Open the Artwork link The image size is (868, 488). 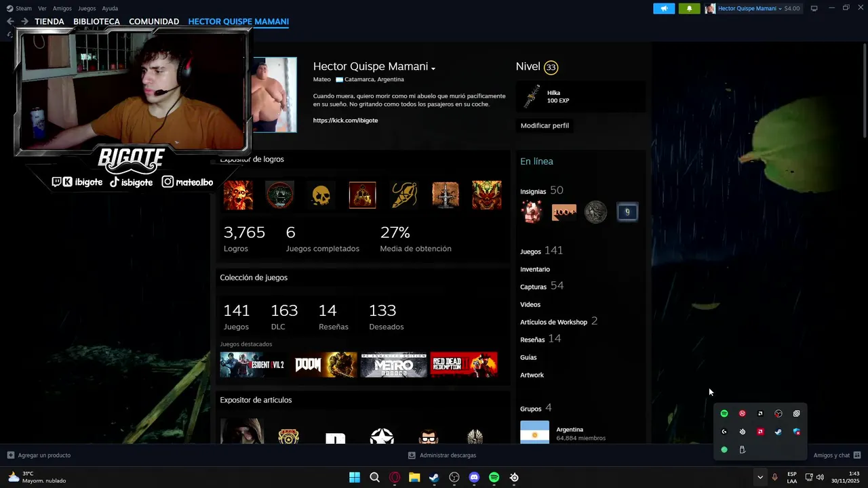point(532,375)
